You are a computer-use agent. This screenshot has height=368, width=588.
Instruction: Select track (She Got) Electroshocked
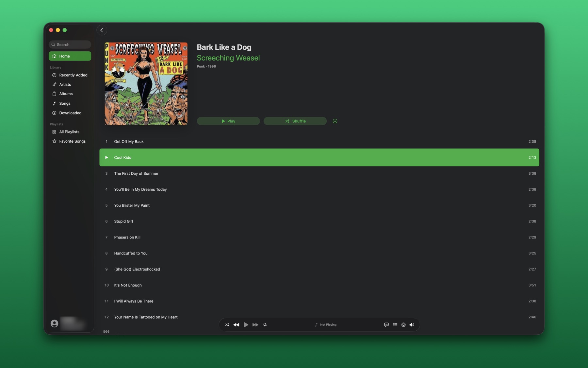[x=319, y=269]
